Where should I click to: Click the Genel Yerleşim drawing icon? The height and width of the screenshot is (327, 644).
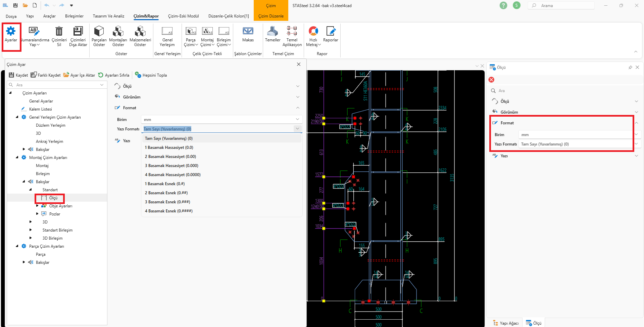click(167, 31)
